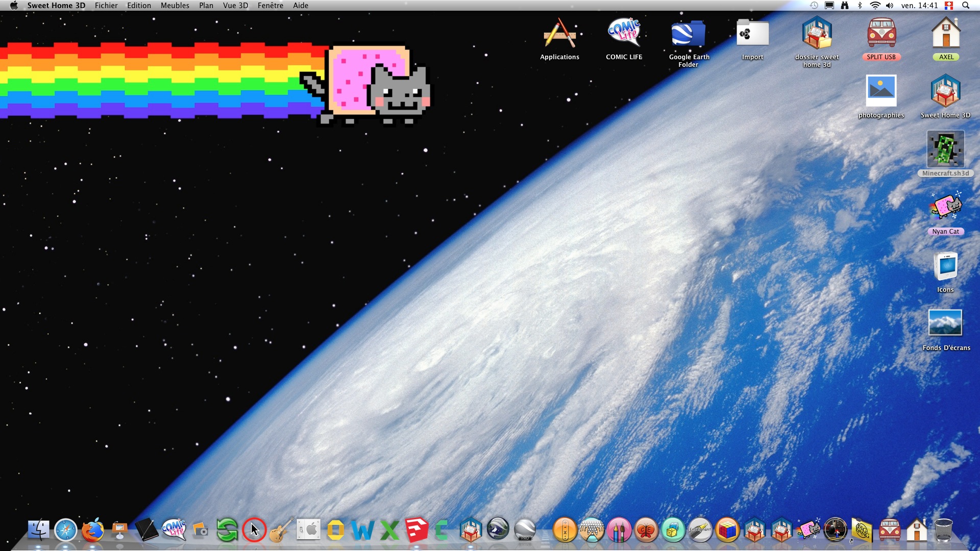Launch Google Earth Pro from the dock
The image size is (980, 551).
(525, 530)
